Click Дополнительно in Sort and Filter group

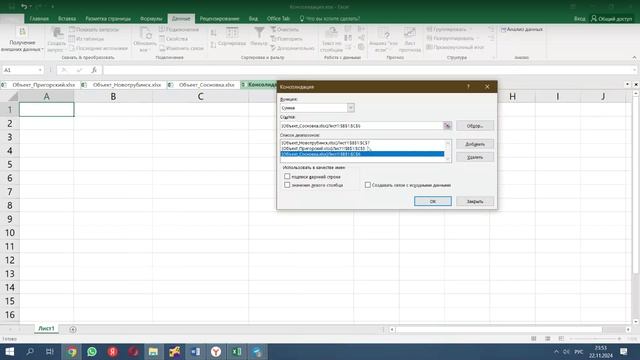tap(293, 48)
